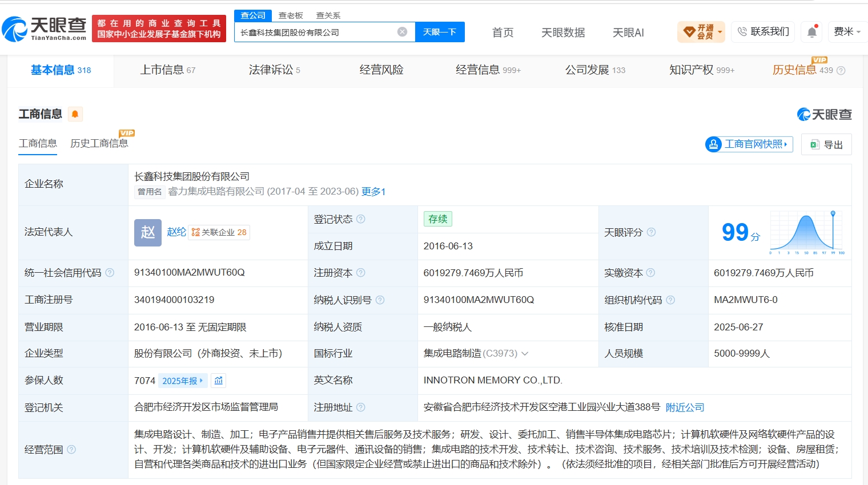Click the credit code 91340100MA2MWUT60Q beside 统一社会信用代码
The height and width of the screenshot is (485, 868).
[x=190, y=273]
